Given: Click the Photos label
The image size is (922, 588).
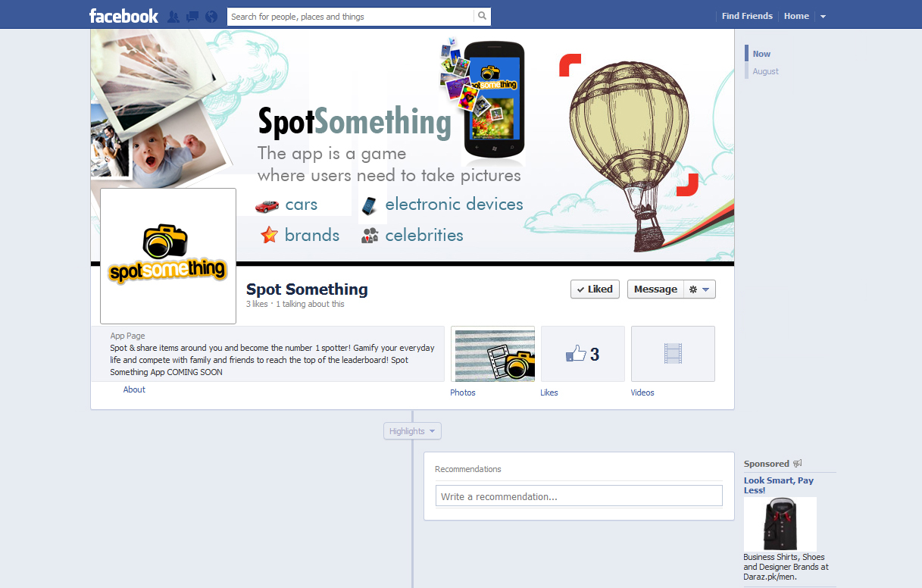Looking at the screenshot, I should click(x=463, y=393).
